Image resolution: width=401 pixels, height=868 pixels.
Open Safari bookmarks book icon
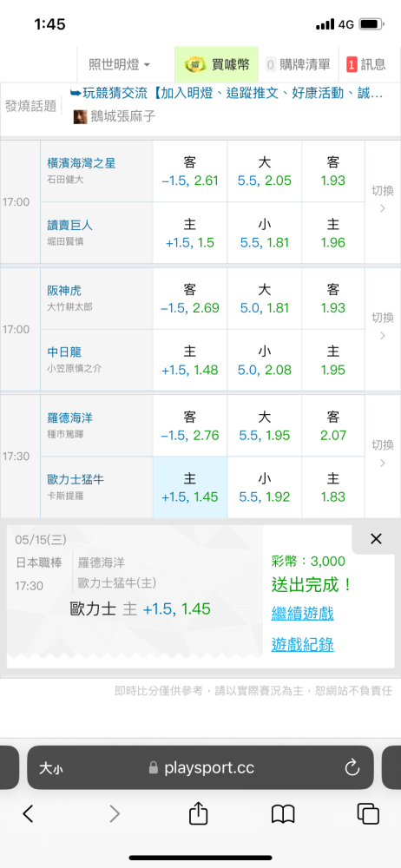point(283,814)
